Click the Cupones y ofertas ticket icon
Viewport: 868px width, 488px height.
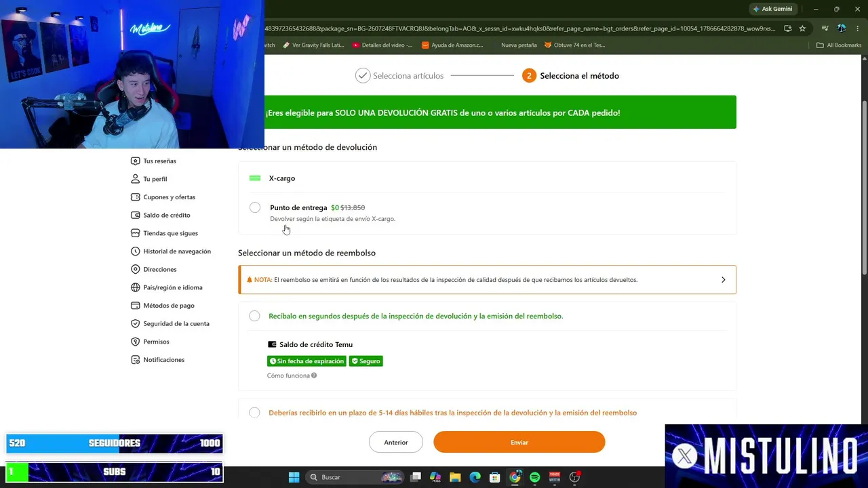[x=136, y=197]
